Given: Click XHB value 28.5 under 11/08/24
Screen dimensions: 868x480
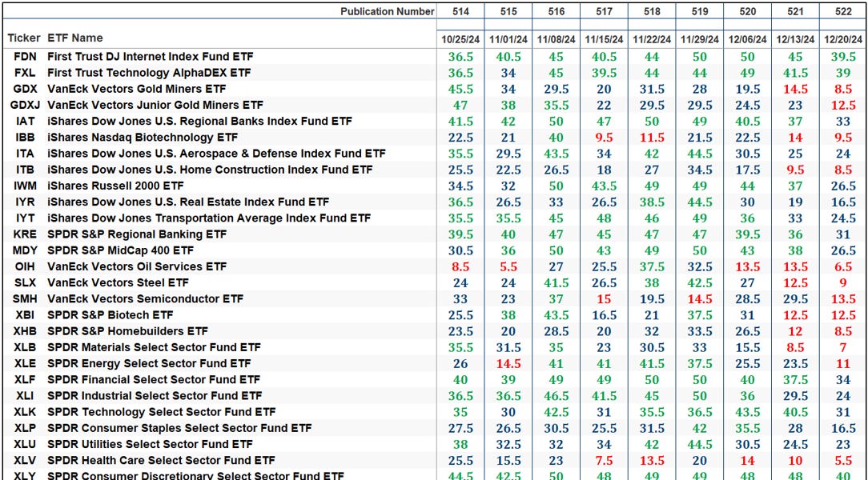Looking at the screenshot, I should (x=556, y=331).
